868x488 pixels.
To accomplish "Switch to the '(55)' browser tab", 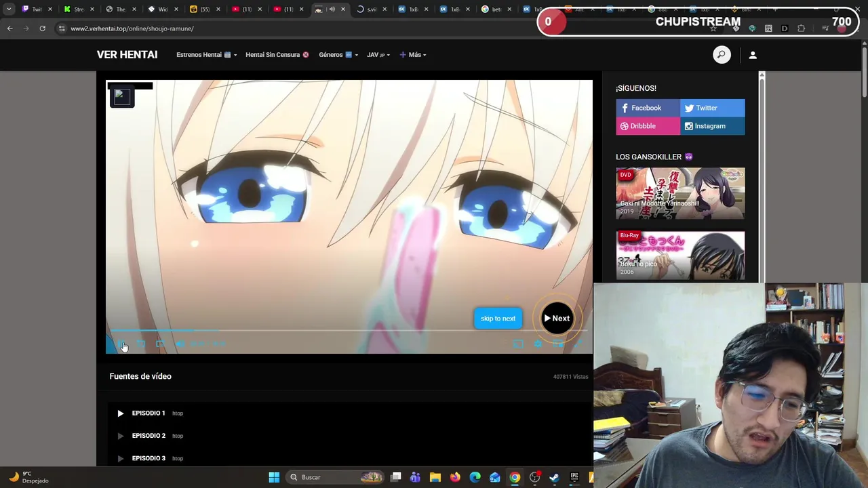I will [x=205, y=9].
